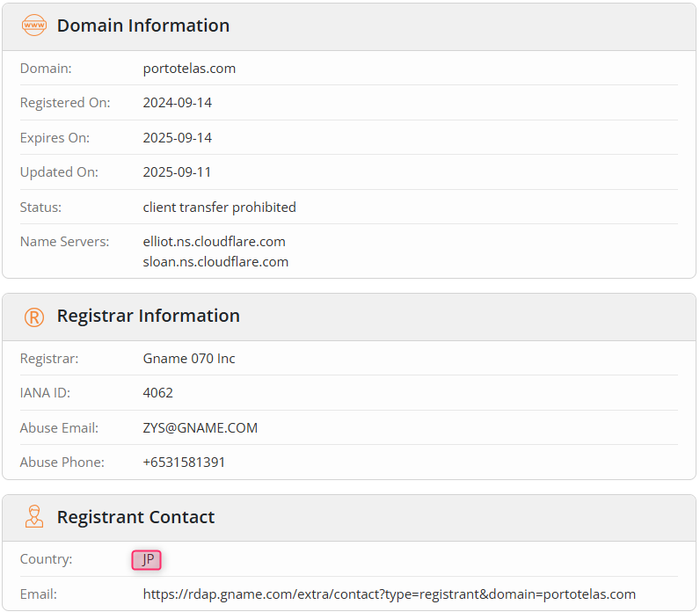Click the Domain Information heading
Image resolution: width=700 pixels, height=612 pixels.
pyautogui.click(x=142, y=25)
